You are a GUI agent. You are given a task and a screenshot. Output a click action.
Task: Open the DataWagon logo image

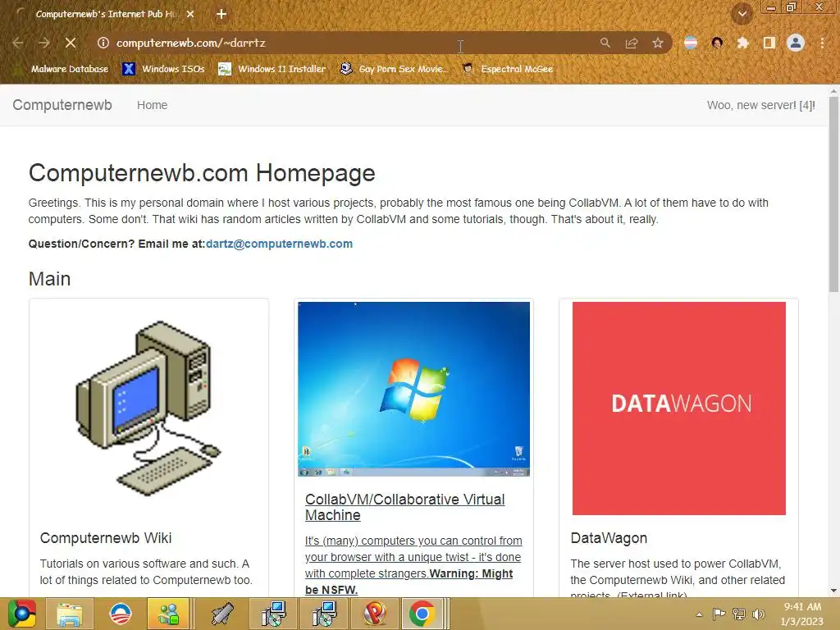678,409
